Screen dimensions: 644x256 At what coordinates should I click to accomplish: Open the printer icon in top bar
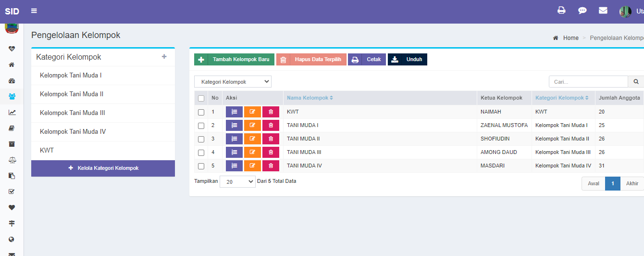point(561,10)
